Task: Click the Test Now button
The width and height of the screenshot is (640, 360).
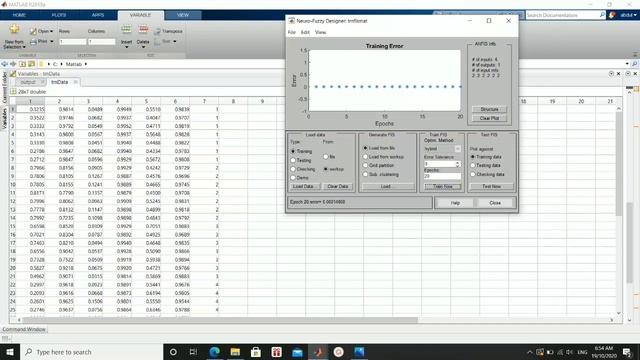Action: tap(491, 187)
